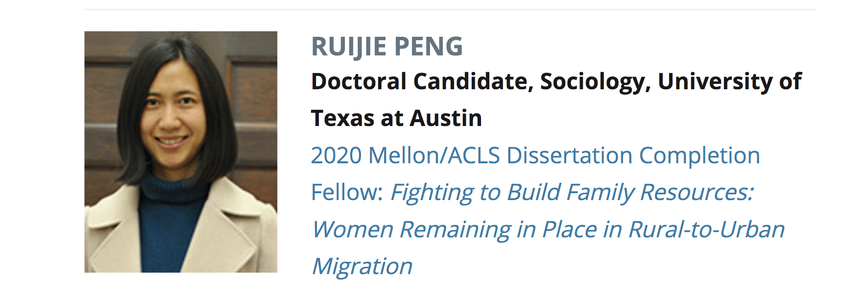Screen dimensions: 868x307
Task: Click the word 'Migration' in the link
Action: click(x=362, y=266)
